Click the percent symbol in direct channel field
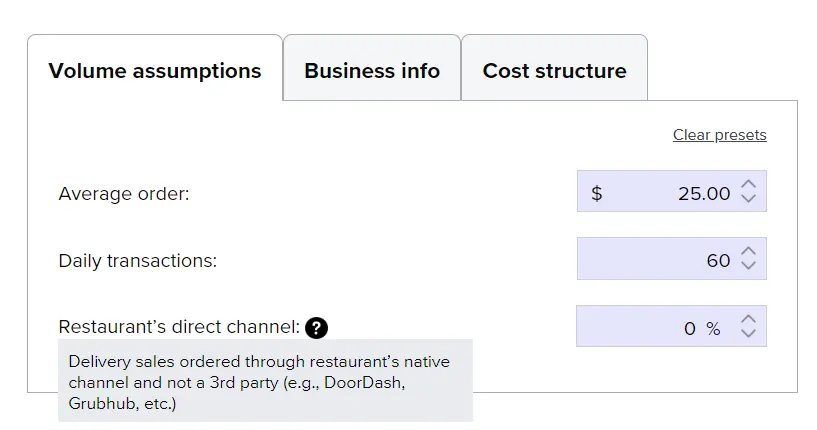Image resolution: width=817 pixels, height=430 pixels. [x=713, y=328]
